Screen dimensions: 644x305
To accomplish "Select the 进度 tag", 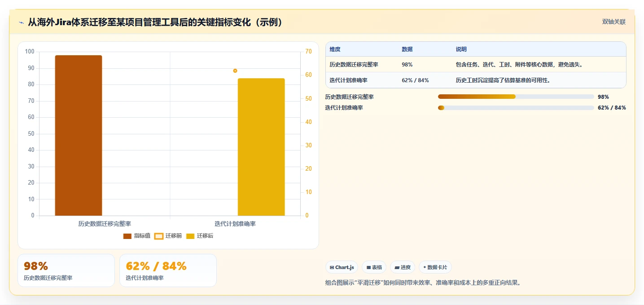I will (x=402, y=267).
